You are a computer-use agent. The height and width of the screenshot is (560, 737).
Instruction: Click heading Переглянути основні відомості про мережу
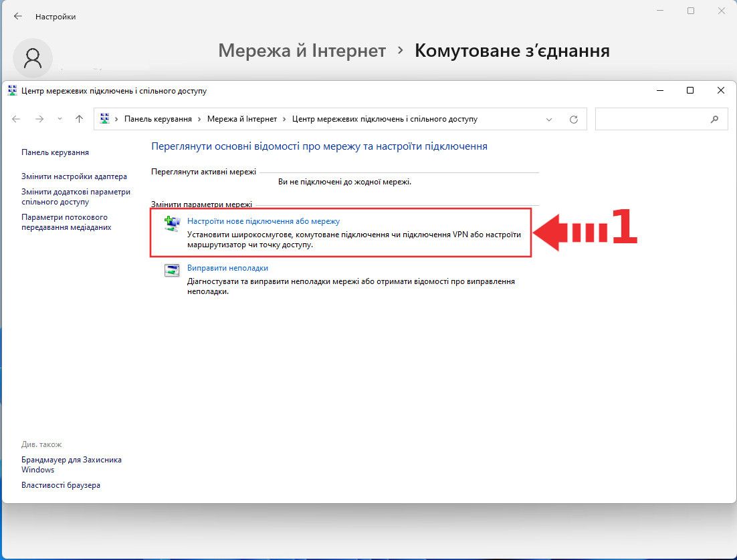pos(319,146)
